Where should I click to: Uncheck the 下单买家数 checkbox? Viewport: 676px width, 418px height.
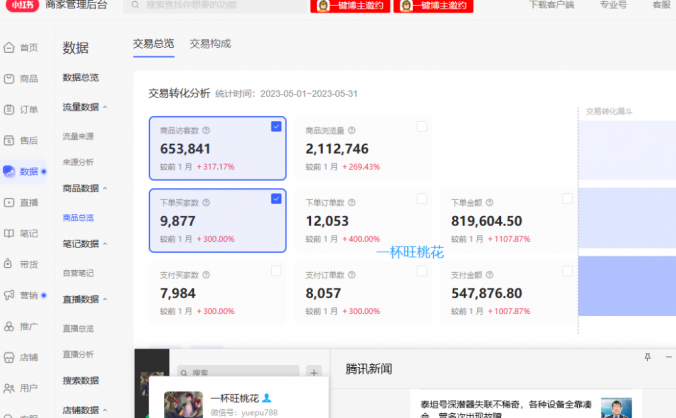coord(276,199)
